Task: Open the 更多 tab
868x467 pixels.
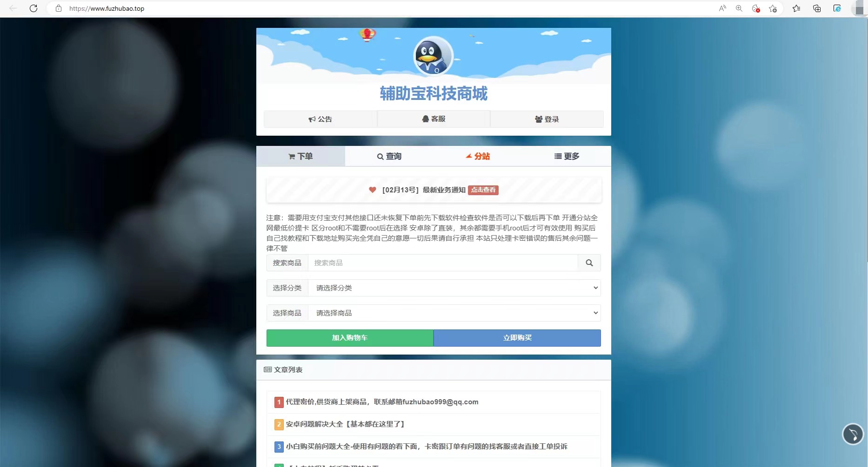Action: click(x=567, y=157)
